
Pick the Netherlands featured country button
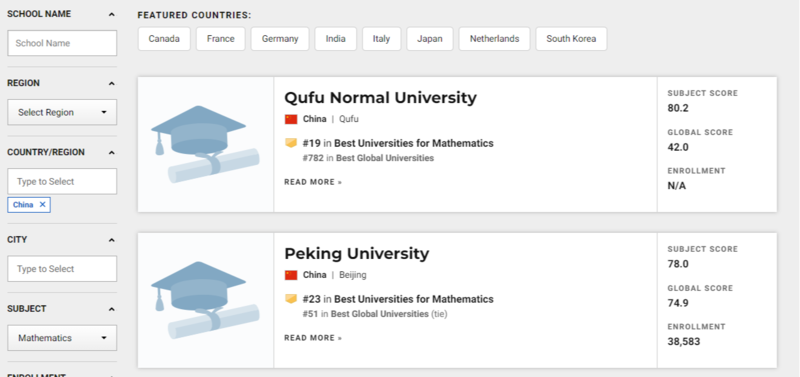pyautogui.click(x=494, y=39)
